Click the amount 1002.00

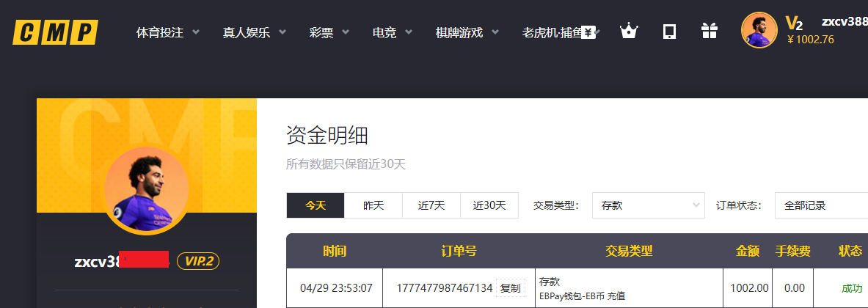click(x=750, y=288)
